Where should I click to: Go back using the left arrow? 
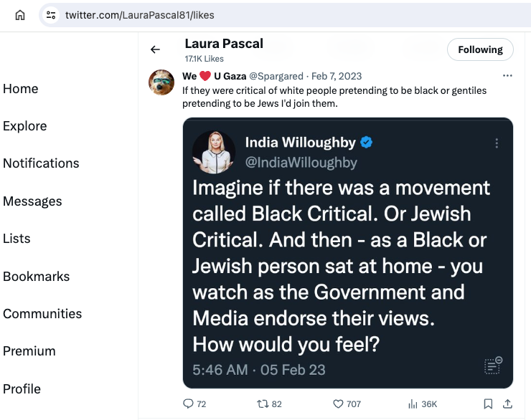click(x=155, y=49)
